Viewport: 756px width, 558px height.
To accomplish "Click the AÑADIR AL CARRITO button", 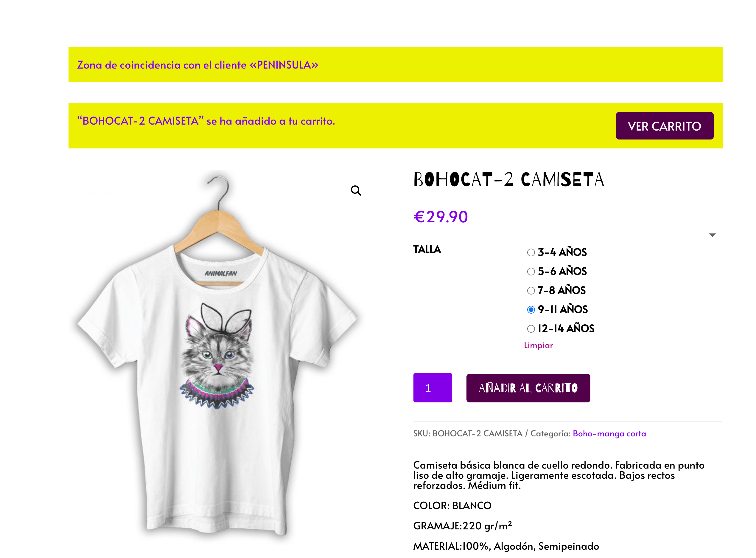I will tap(528, 388).
